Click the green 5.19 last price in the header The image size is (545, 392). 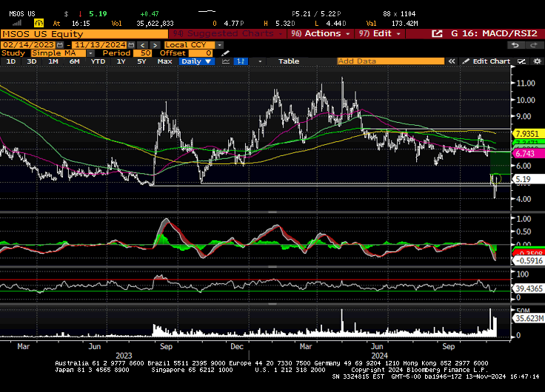98,14
